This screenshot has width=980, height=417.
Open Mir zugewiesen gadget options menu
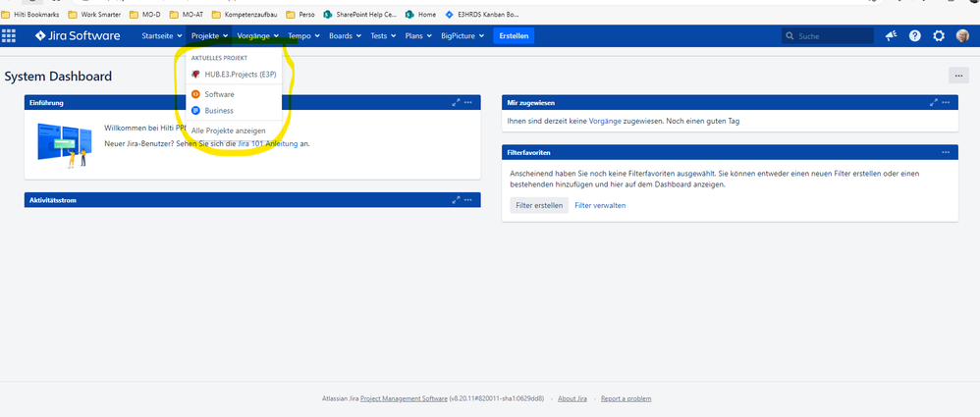[947, 102]
